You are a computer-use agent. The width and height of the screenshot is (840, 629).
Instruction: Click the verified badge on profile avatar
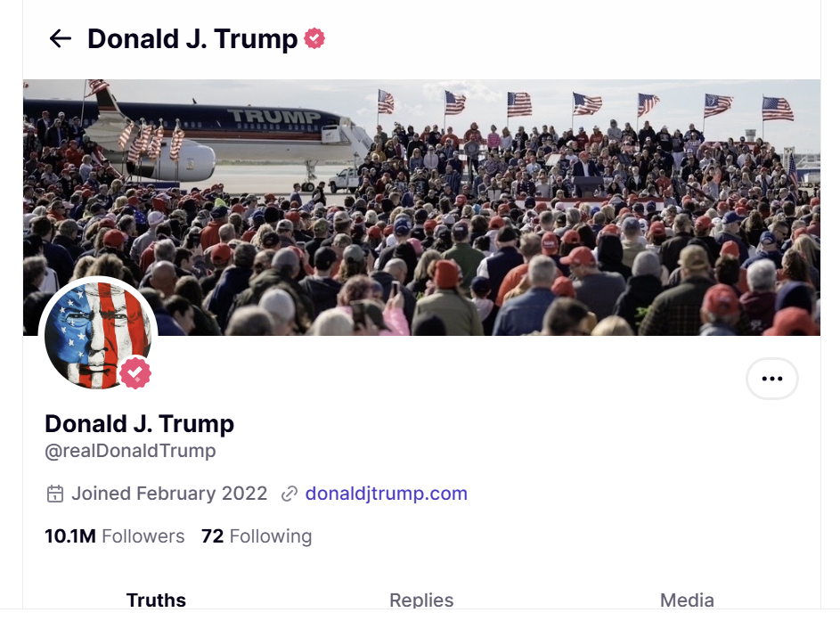135,373
